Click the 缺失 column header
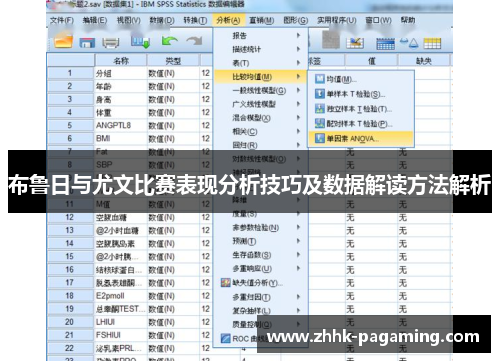 coord(424,61)
